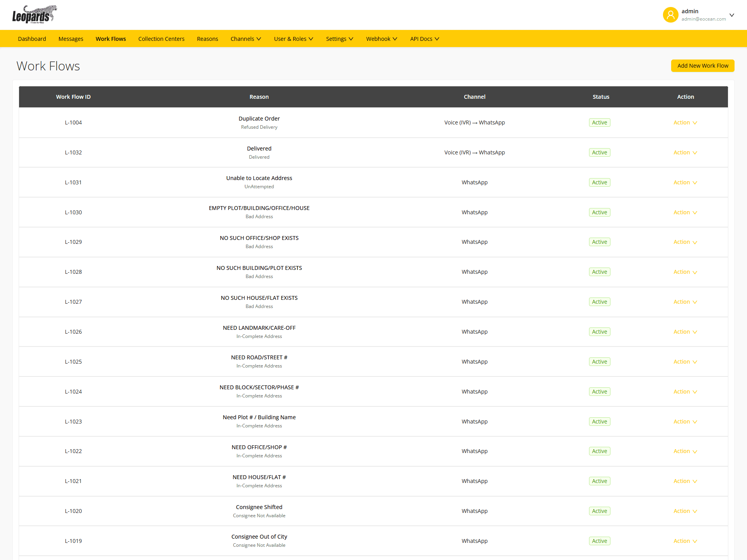Screen dimensions: 747x560
Task: Expand the Webhook menu
Action: (x=381, y=38)
